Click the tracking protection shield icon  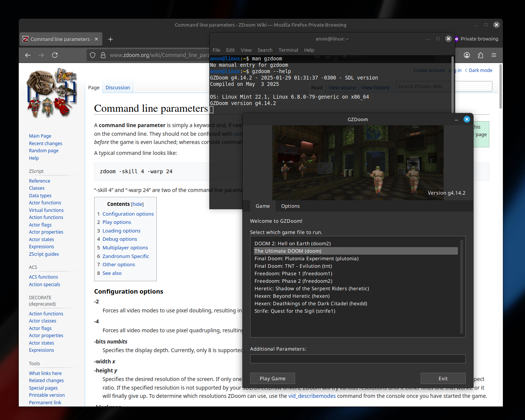(93, 55)
